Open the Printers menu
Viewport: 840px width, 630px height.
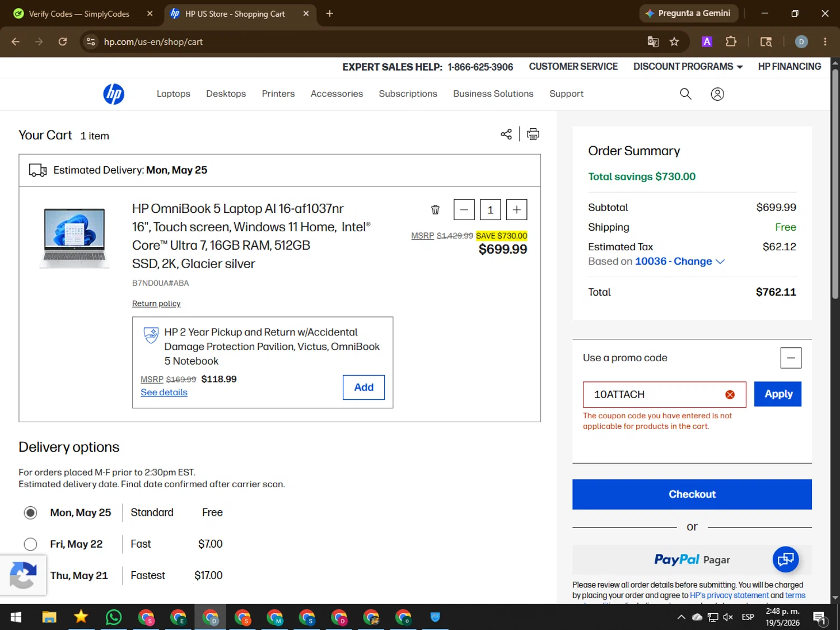(x=278, y=94)
